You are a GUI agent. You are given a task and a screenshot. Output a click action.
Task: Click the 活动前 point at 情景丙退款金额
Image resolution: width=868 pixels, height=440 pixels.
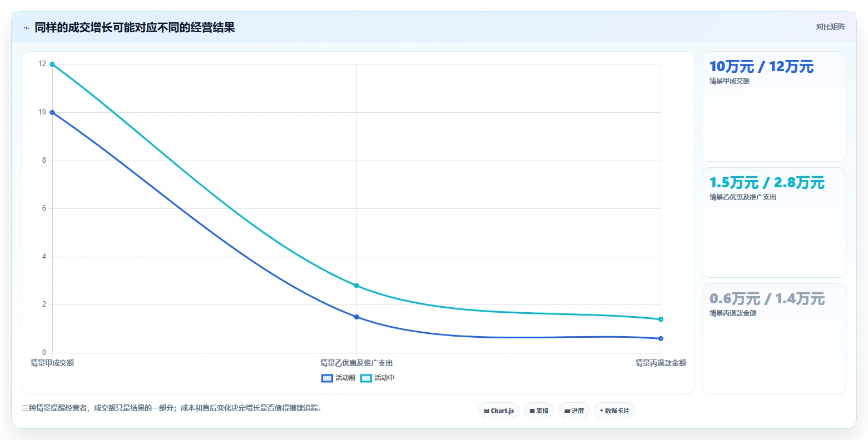click(x=661, y=338)
